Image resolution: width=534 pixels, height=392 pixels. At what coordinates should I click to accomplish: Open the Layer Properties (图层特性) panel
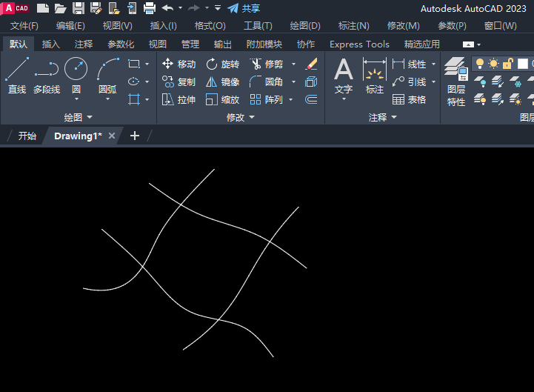(x=456, y=82)
